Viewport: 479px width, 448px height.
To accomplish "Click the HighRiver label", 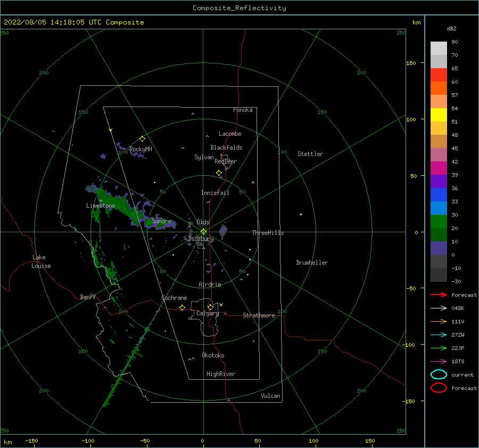I will [x=221, y=374].
